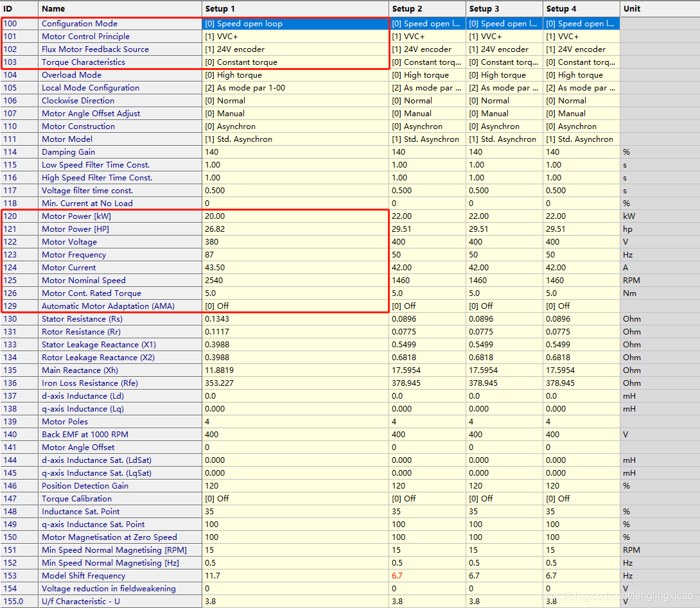Click High Speed Filter Time Const. name
700x608 pixels.
point(97,178)
